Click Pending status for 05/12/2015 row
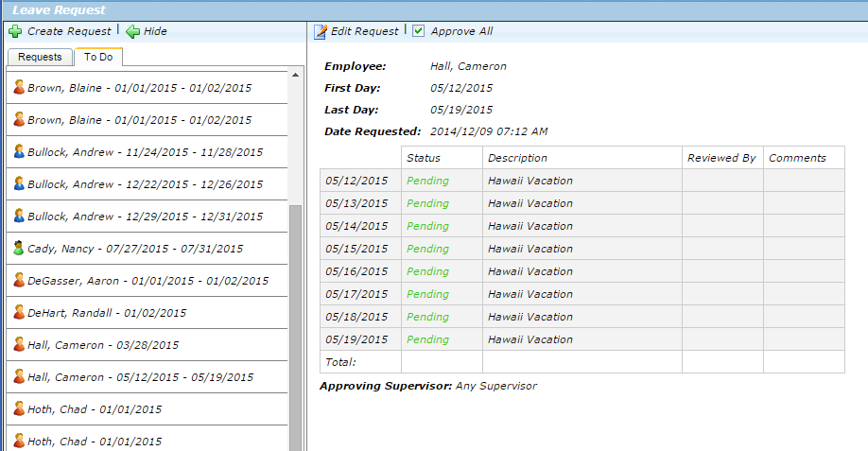Screen dimensions: 868x451 427,181
